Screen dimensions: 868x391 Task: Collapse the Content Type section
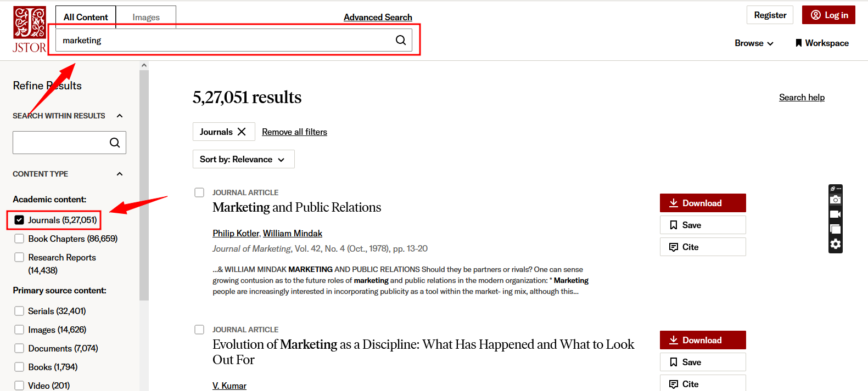120,174
